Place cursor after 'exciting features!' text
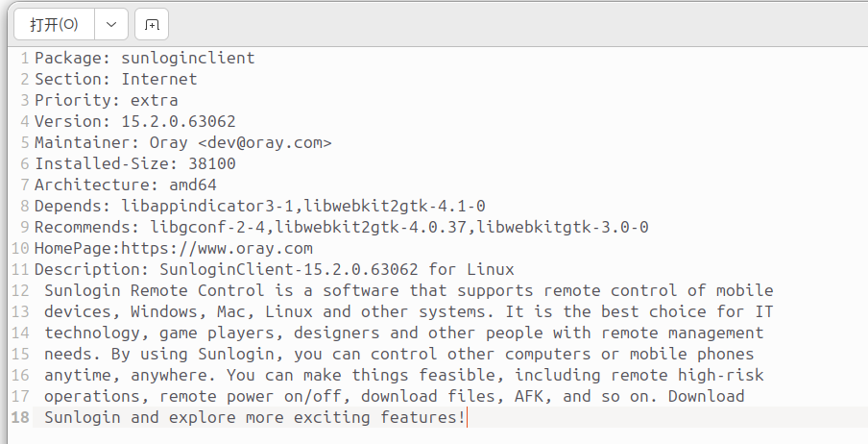This screenshot has height=444, width=868. point(468,417)
